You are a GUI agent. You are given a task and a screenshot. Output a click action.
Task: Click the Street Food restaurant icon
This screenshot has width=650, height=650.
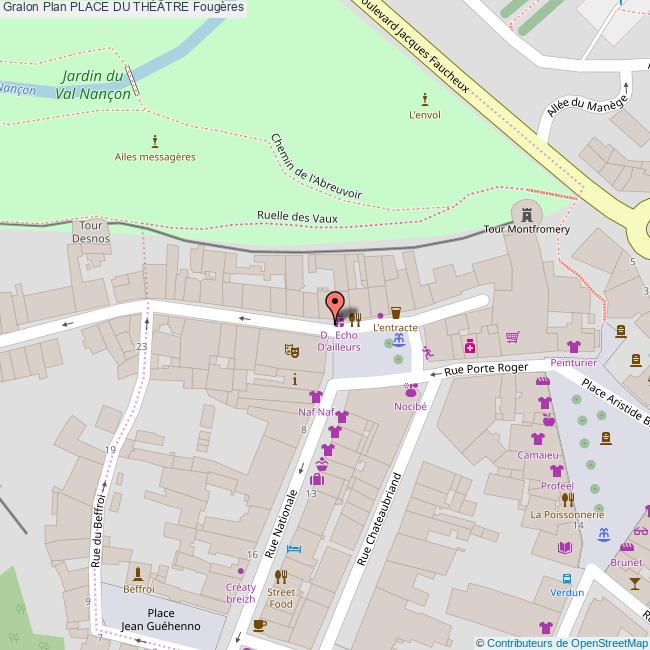point(281,576)
